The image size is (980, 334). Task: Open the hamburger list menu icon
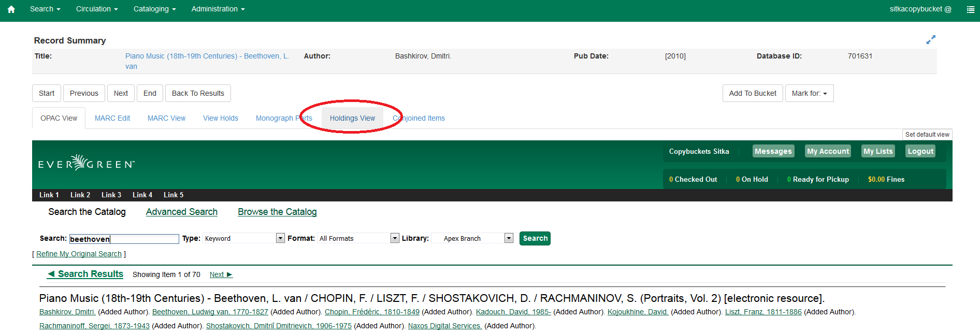click(x=970, y=9)
